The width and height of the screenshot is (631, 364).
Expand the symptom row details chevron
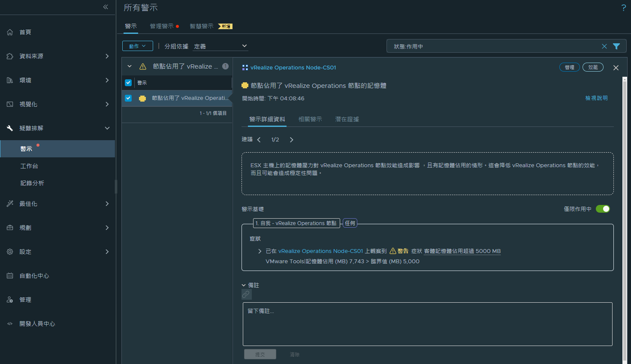pyautogui.click(x=260, y=251)
